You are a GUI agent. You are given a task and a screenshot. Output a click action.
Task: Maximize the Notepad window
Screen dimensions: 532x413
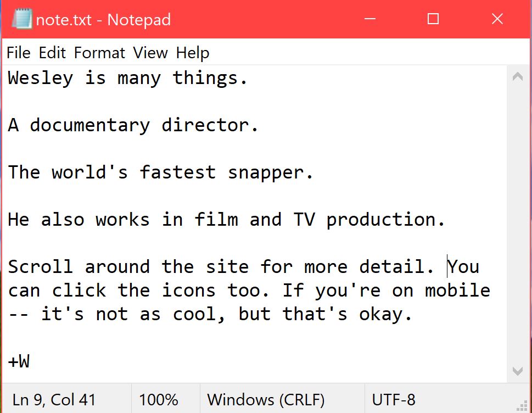(433, 19)
